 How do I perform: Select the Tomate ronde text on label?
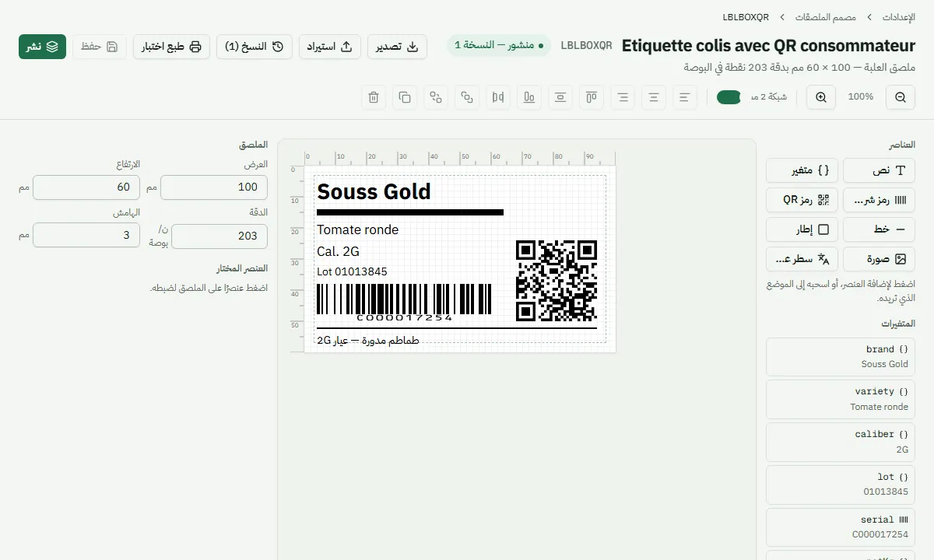pyautogui.click(x=357, y=229)
